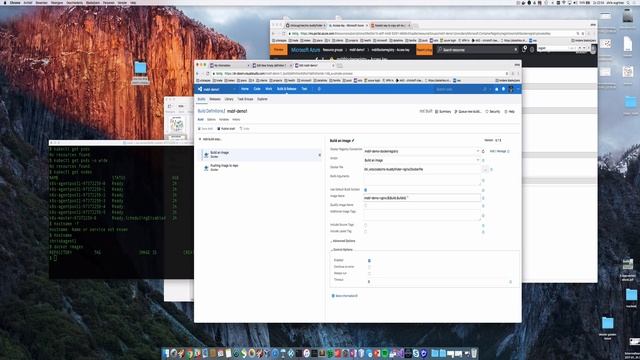
Task: Collapse the Control Options section
Action: coord(342,250)
